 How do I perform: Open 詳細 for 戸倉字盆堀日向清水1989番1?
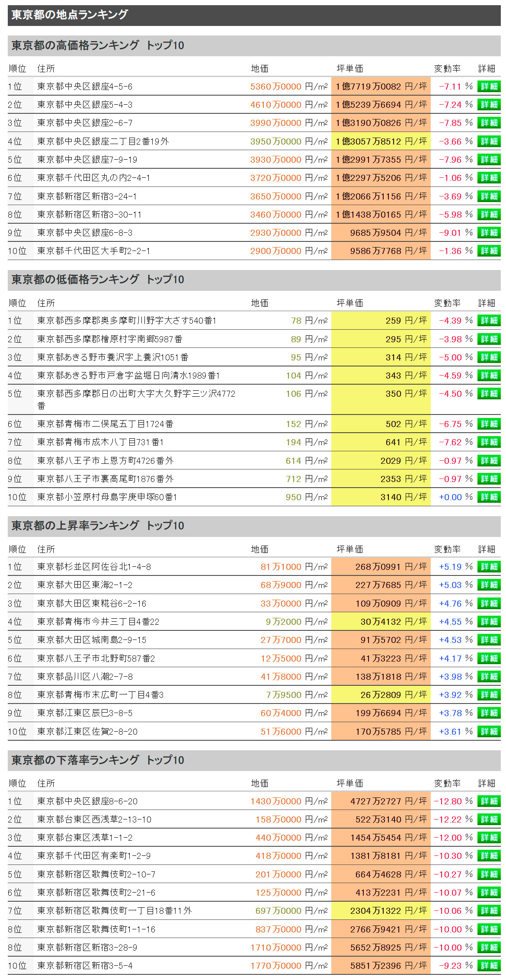point(489,376)
